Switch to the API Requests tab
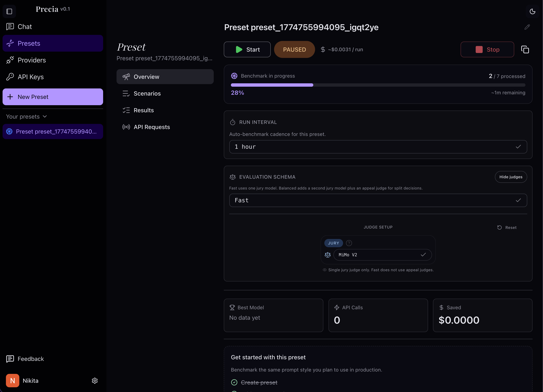The image size is (543, 392). 152,127
